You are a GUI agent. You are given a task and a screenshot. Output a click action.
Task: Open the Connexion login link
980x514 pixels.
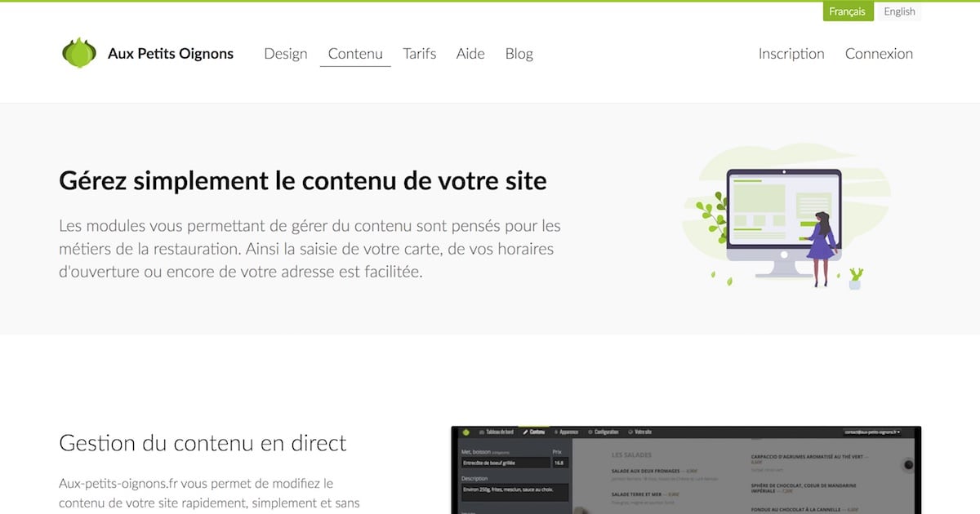tap(879, 54)
